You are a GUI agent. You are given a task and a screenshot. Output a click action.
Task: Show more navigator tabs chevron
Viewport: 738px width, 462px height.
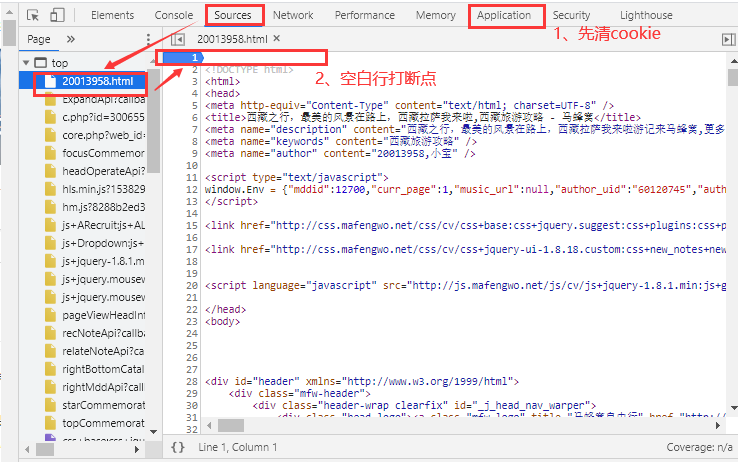pos(71,39)
